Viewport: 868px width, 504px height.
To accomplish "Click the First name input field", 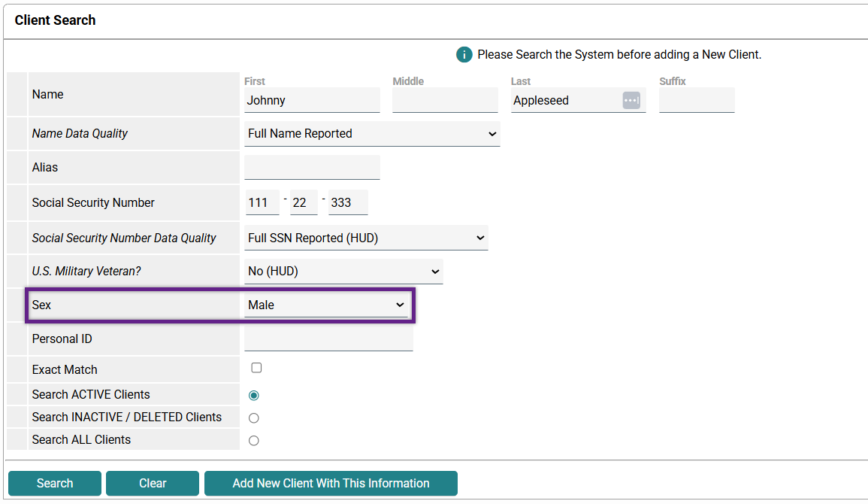I will click(x=312, y=100).
